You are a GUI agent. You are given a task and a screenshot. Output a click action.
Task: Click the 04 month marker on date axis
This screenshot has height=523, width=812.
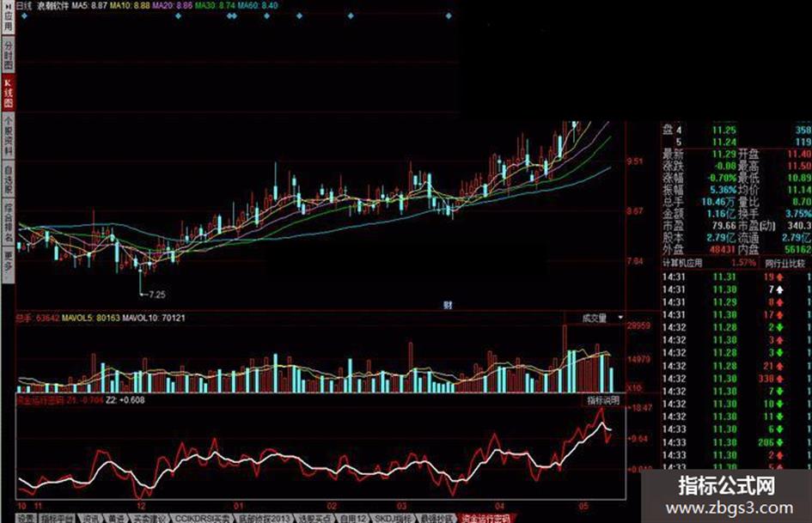pos(499,506)
